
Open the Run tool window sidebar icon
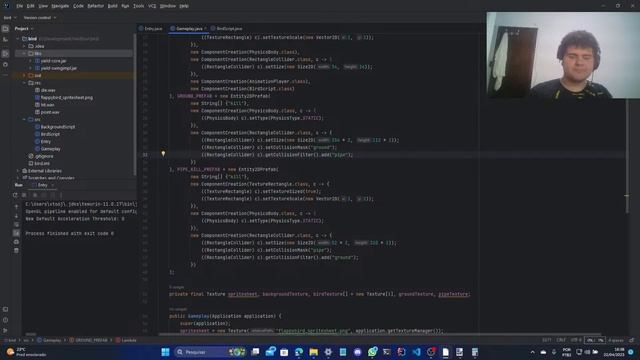[x=5, y=54]
